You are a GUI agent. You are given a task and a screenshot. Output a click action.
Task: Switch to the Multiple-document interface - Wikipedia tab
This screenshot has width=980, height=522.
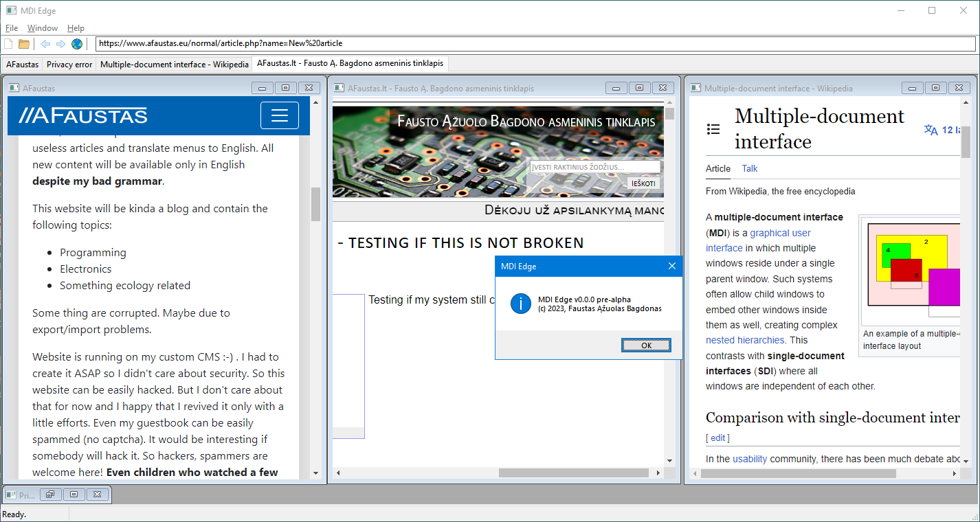[175, 65]
